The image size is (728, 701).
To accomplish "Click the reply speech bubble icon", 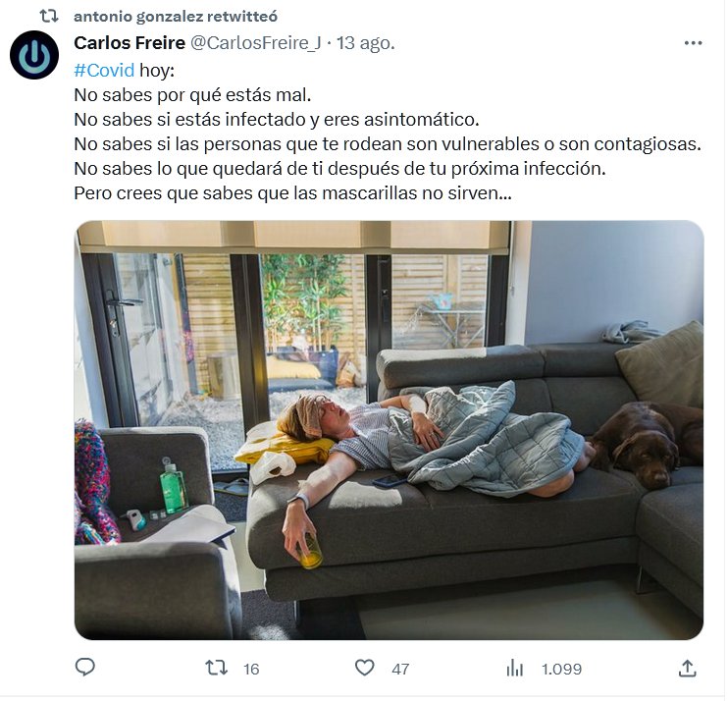I will point(85,667).
